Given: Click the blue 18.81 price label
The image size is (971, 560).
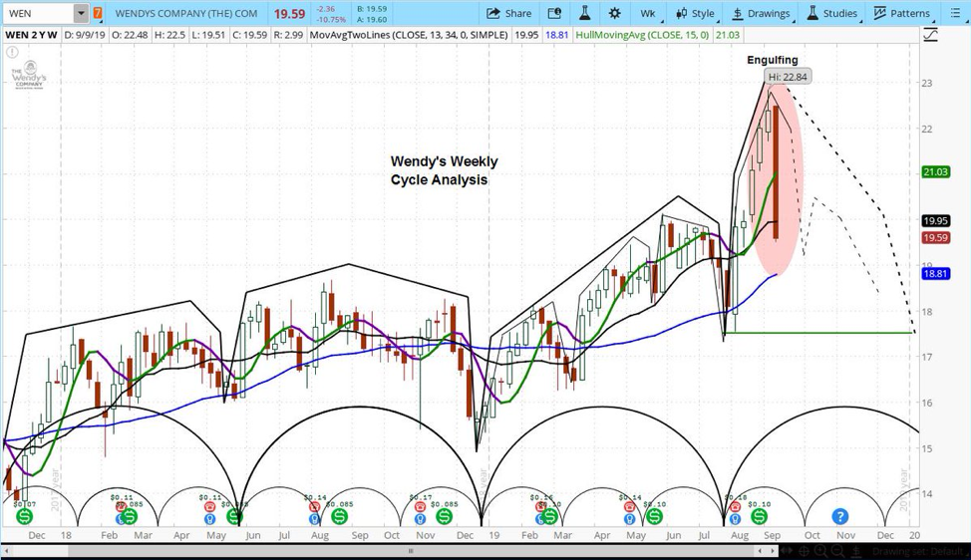Looking at the screenshot, I should 936,273.
